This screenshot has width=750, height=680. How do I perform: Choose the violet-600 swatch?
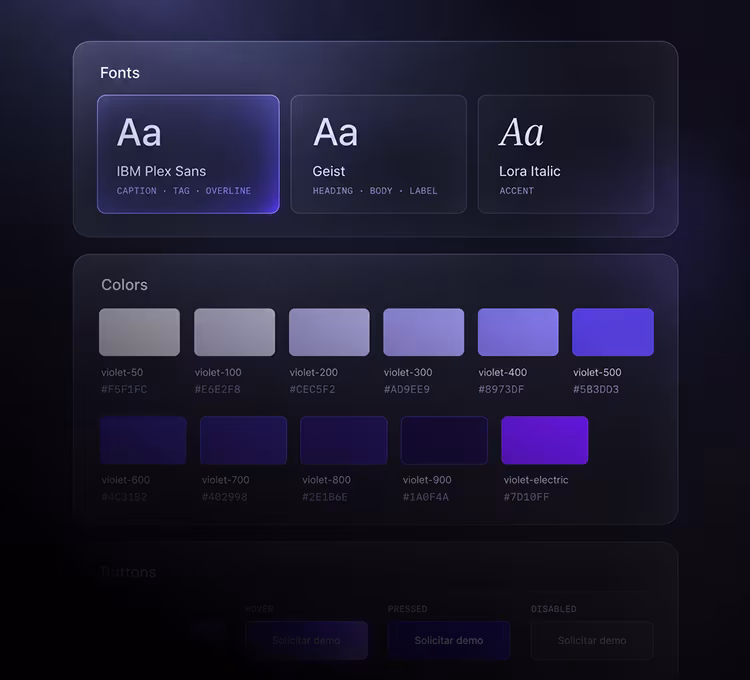[x=143, y=440]
